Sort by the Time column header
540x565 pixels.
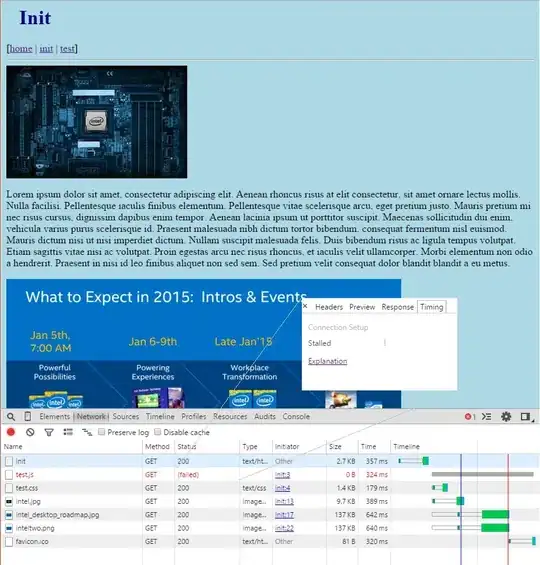point(374,446)
